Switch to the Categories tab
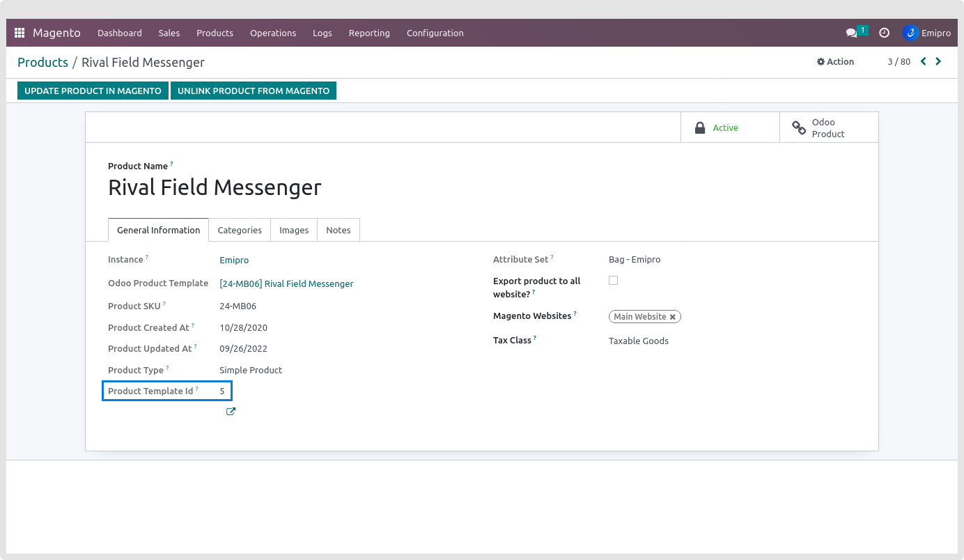 point(240,230)
